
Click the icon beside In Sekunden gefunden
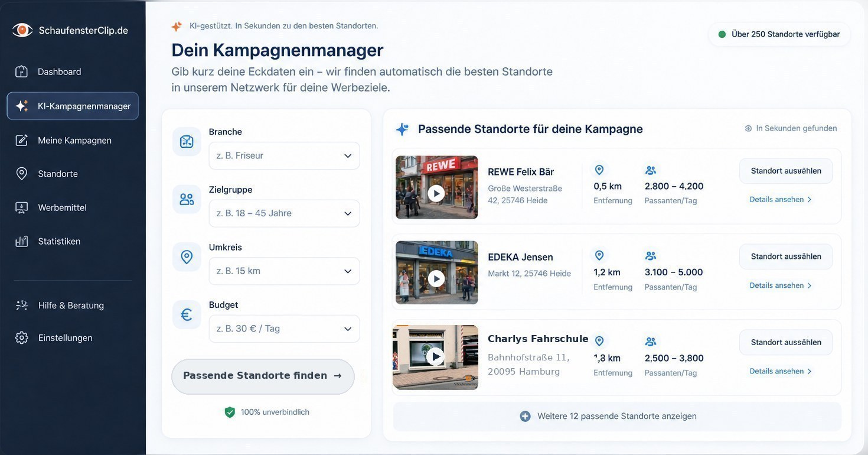[748, 128]
